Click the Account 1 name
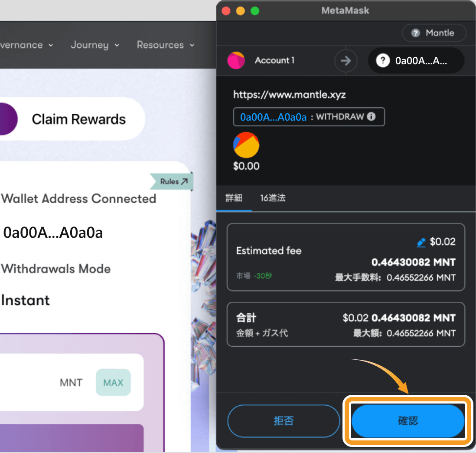 tap(274, 60)
